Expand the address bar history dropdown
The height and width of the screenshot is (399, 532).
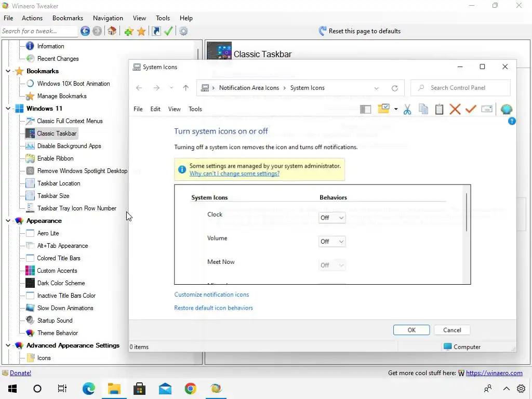376,88
